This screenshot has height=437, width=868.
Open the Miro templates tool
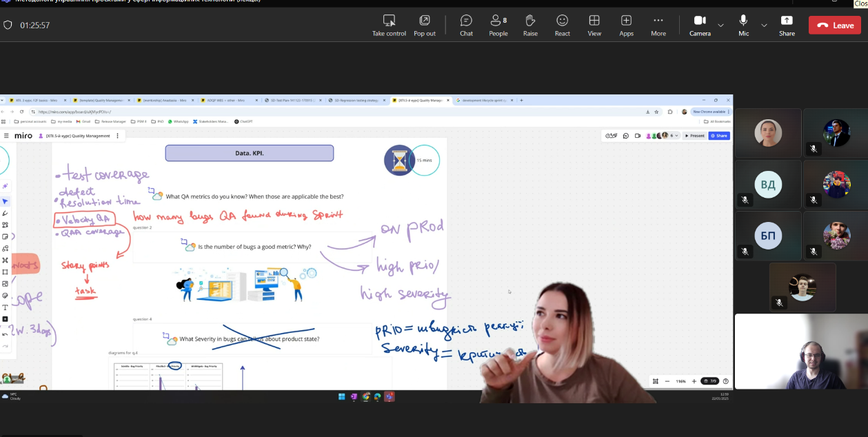click(5, 225)
